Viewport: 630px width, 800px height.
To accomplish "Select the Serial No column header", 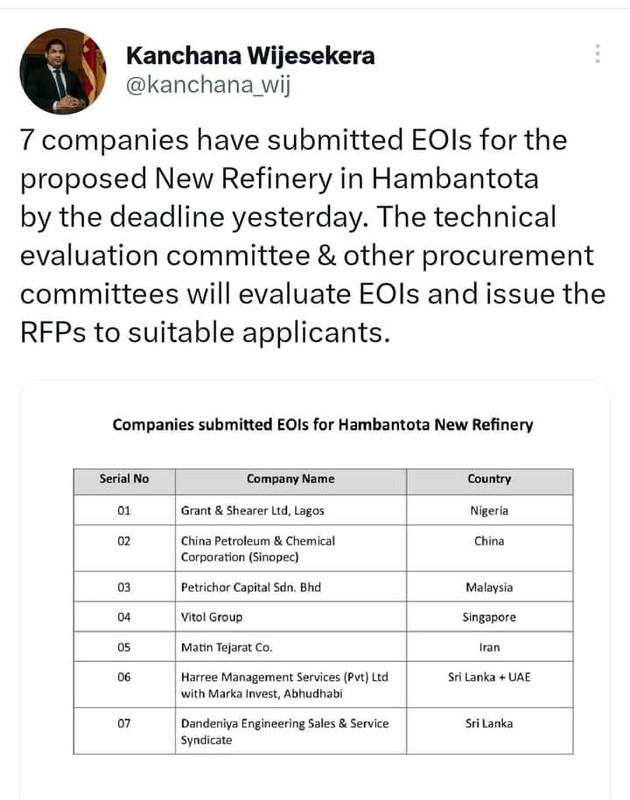I will coord(124,481).
